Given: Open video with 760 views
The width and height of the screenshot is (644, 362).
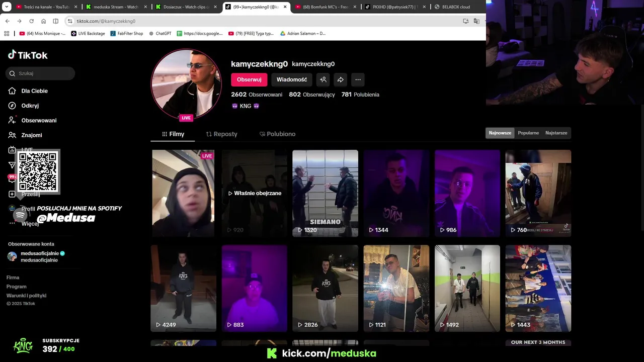Looking at the screenshot, I should pyautogui.click(x=538, y=193).
